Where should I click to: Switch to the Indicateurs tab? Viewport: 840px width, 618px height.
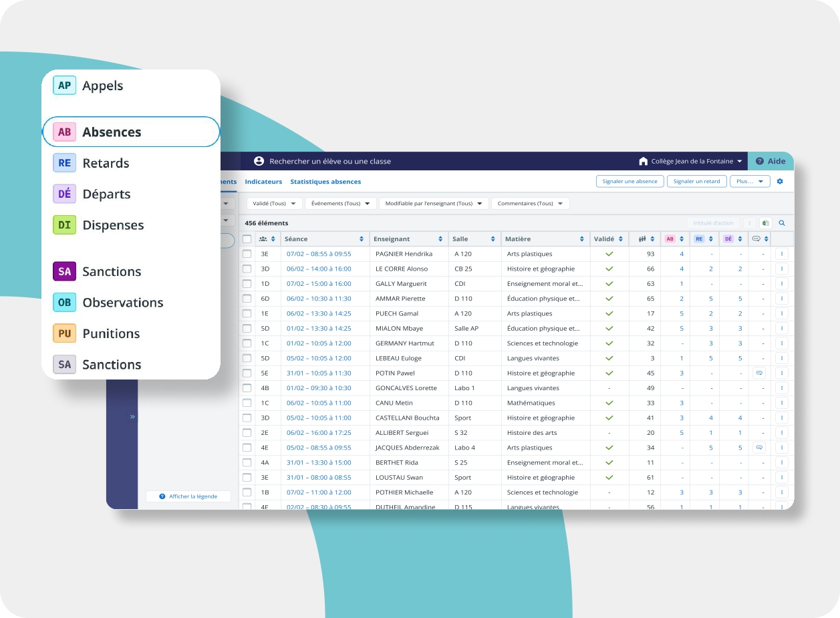263,181
